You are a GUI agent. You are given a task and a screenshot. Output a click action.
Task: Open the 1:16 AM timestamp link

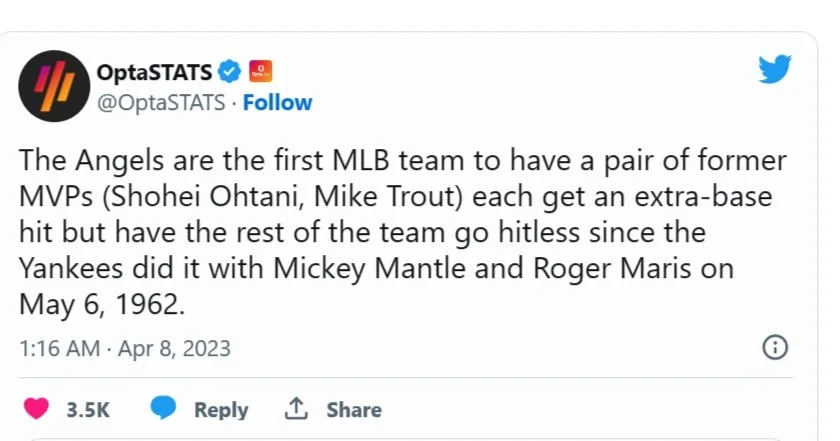pyautogui.click(x=59, y=349)
